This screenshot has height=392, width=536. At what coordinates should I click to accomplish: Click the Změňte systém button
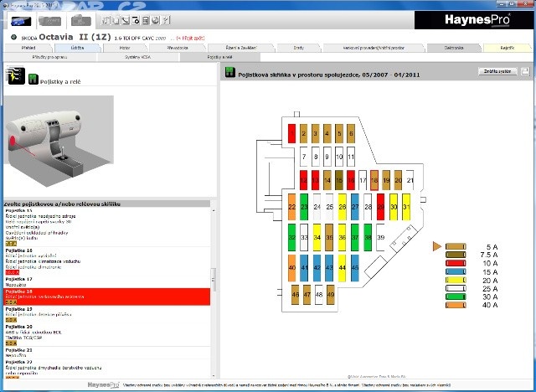[x=497, y=71]
